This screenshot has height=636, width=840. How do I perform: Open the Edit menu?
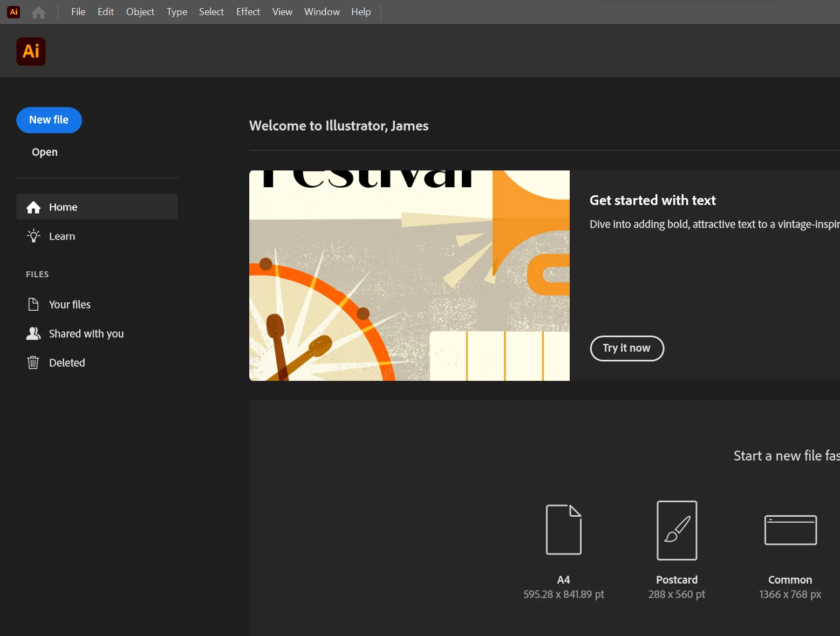coord(106,12)
